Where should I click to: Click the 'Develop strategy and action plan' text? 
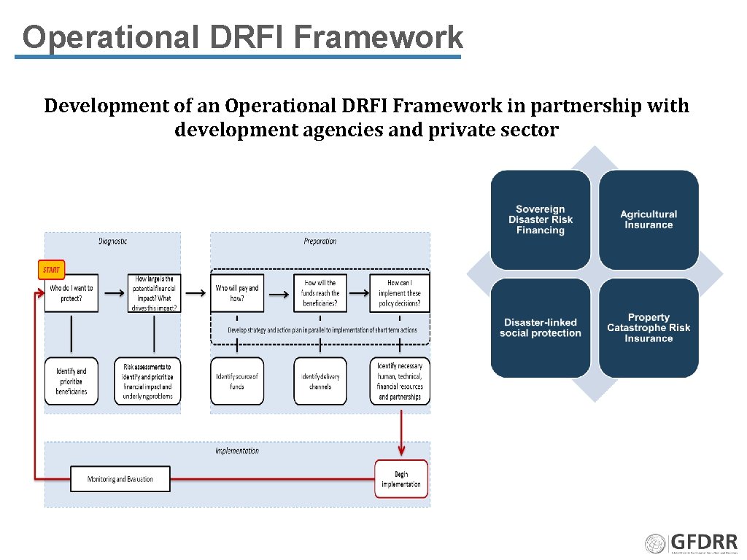click(322, 330)
